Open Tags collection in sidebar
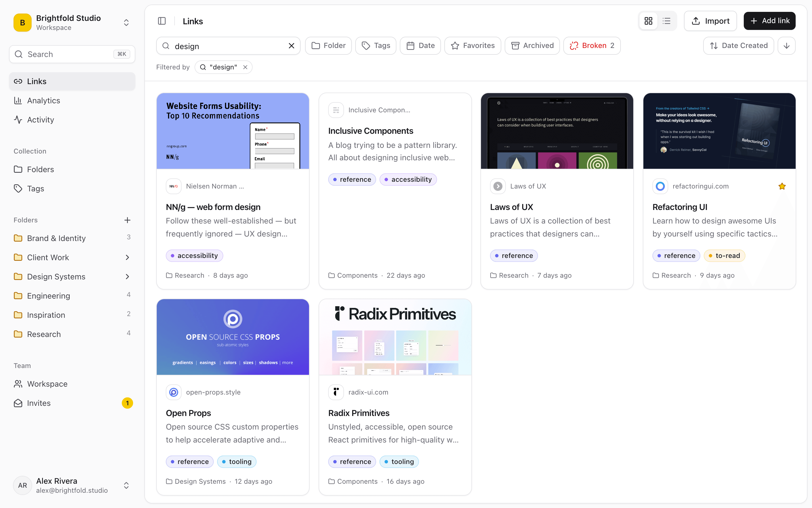 (72, 189)
